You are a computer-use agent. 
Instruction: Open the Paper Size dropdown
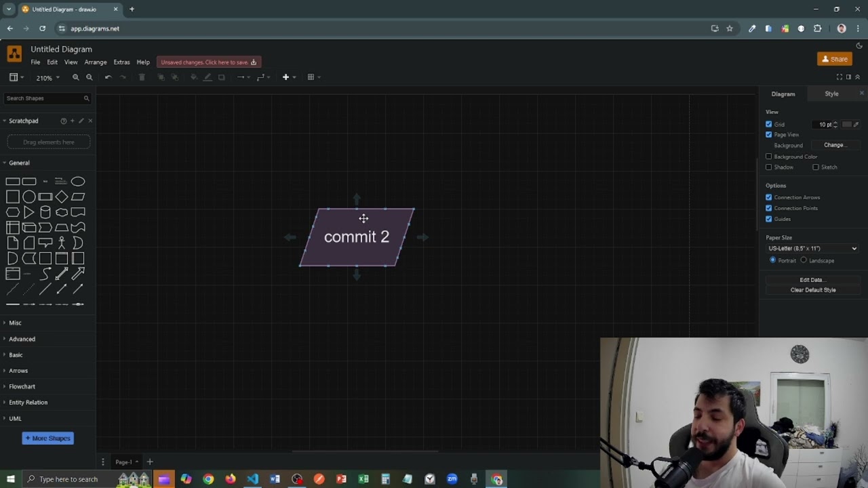pos(812,248)
